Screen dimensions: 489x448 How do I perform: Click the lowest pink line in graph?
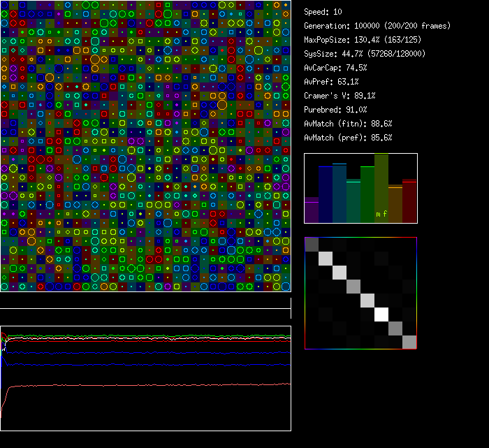click(140, 385)
